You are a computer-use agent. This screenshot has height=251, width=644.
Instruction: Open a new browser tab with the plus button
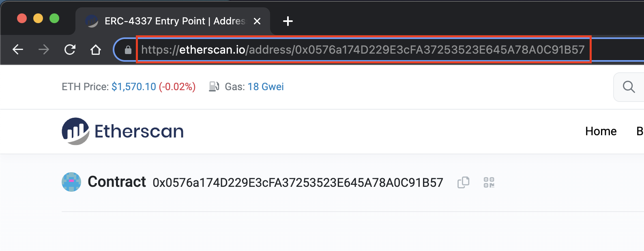coord(288,21)
